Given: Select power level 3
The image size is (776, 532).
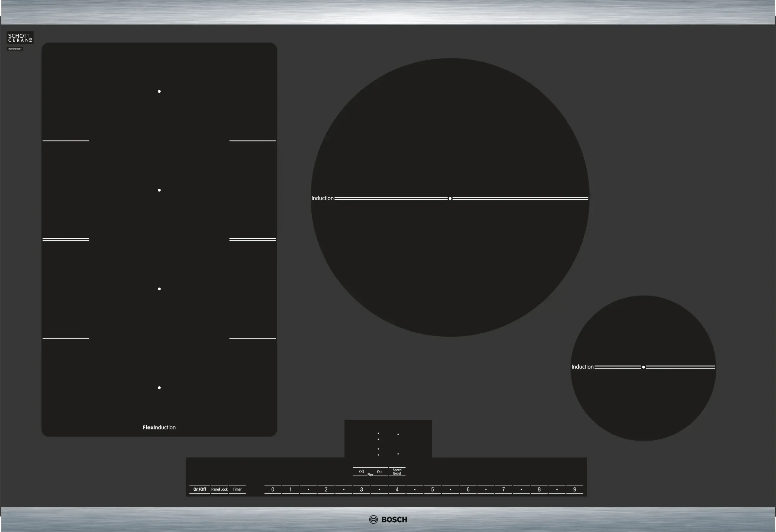Looking at the screenshot, I should click(361, 489).
